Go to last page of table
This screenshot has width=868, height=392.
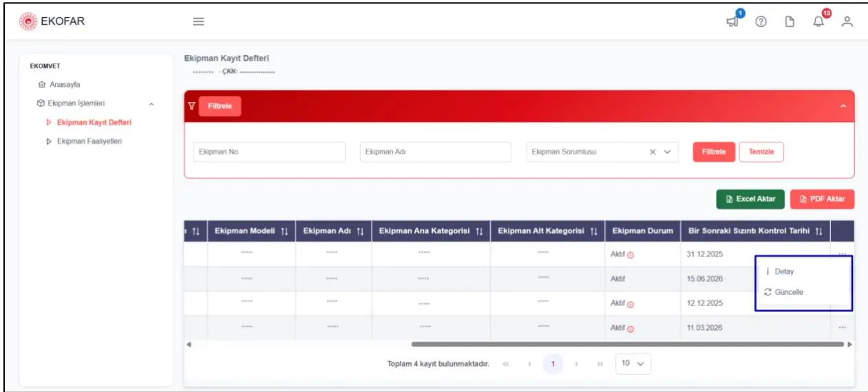click(600, 364)
